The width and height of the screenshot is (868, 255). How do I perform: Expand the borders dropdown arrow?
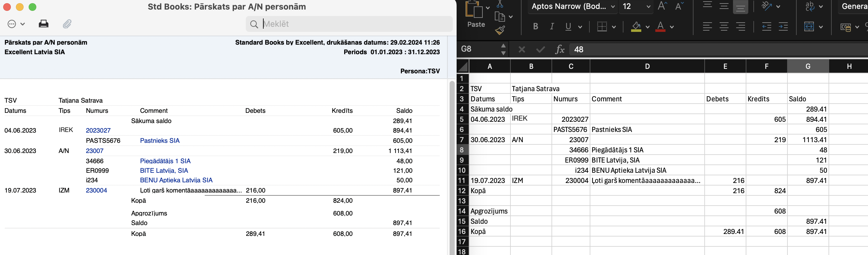coord(614,27)
